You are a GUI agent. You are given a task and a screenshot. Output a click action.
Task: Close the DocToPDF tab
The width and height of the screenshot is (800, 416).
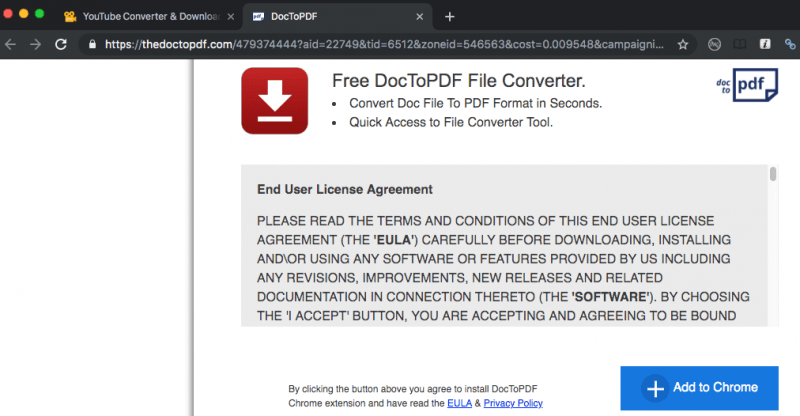(421, 17)
